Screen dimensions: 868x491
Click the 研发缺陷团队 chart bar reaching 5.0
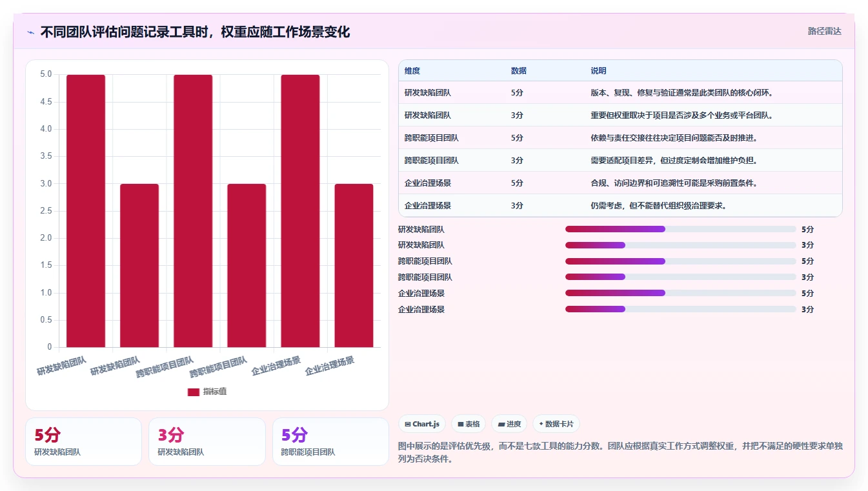[x=86, y=211]
